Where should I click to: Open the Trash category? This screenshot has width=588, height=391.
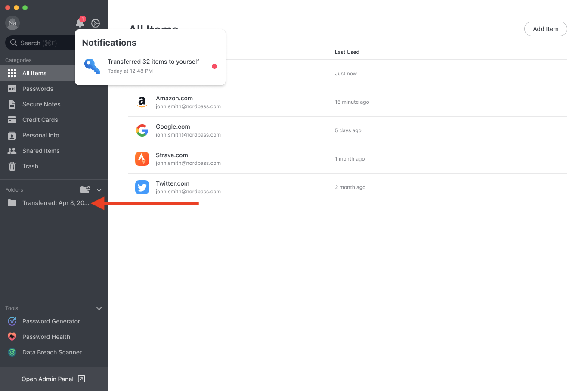[x=54, y=166]
